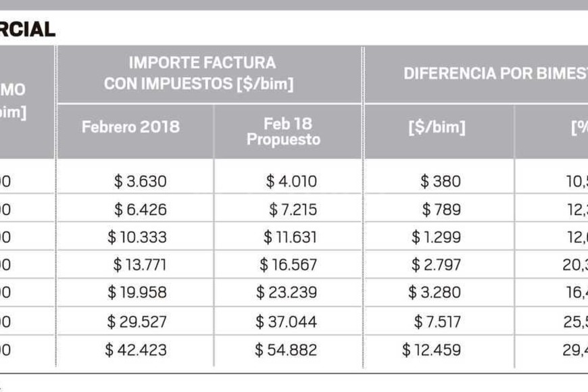The width and height of the screenshot is (588, 392).
Task: Select the $ 42.423 cell
Action: click(135, 350)
